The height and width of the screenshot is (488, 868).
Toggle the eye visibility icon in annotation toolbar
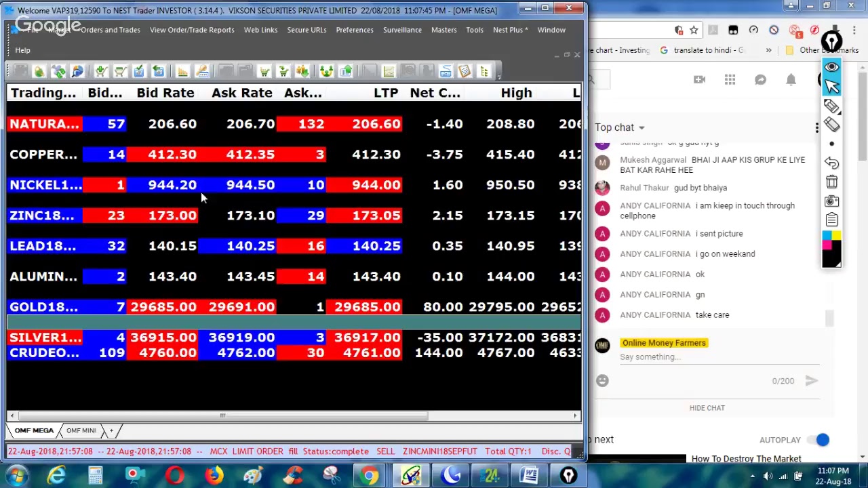click(832, 67)
